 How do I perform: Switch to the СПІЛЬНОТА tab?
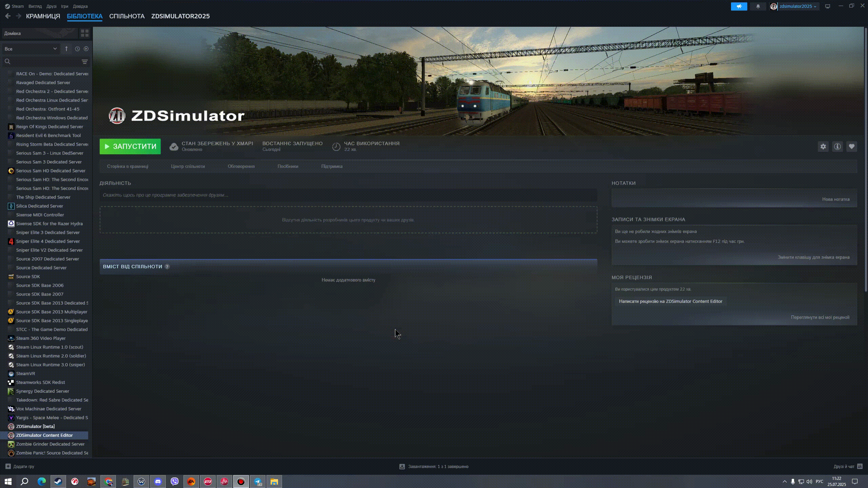pos(127,16)
